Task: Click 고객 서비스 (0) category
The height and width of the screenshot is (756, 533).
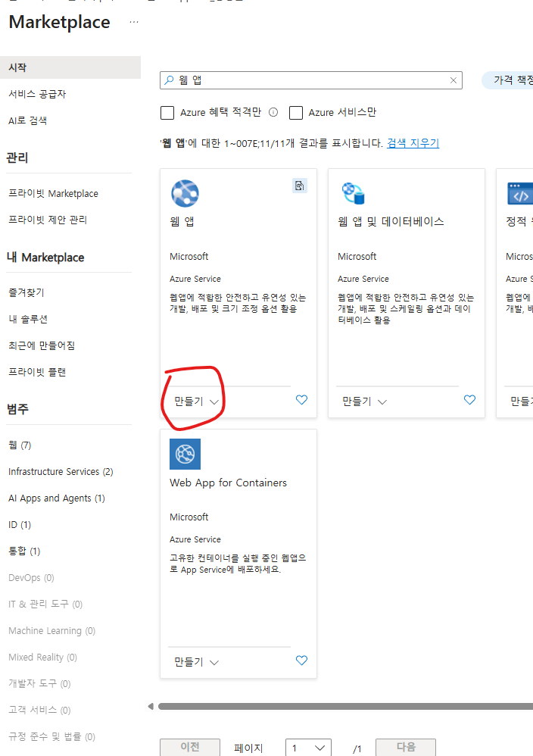Action: click(39, 711)
